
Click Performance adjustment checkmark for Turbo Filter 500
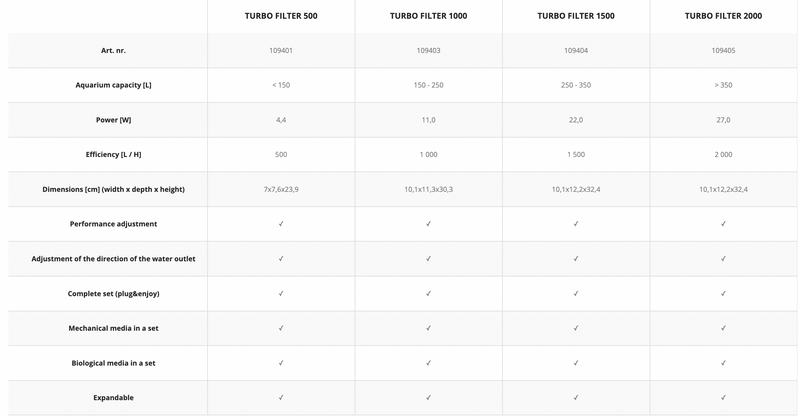281,224
